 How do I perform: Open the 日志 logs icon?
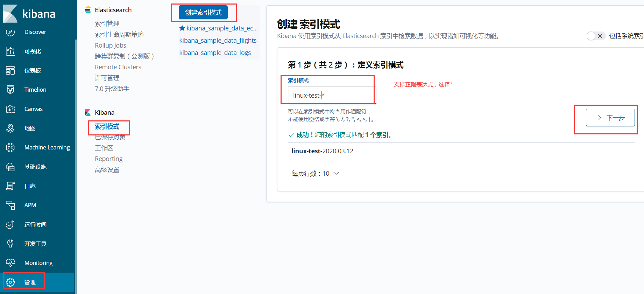click(x=10, y=186)
